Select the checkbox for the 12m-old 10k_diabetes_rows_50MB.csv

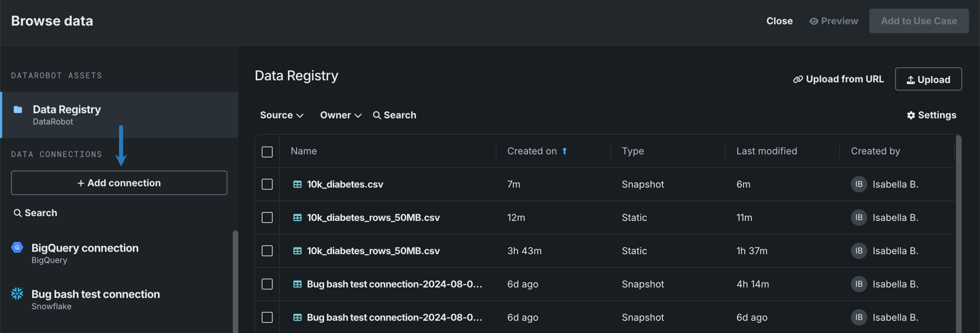[x=267, y=217]
